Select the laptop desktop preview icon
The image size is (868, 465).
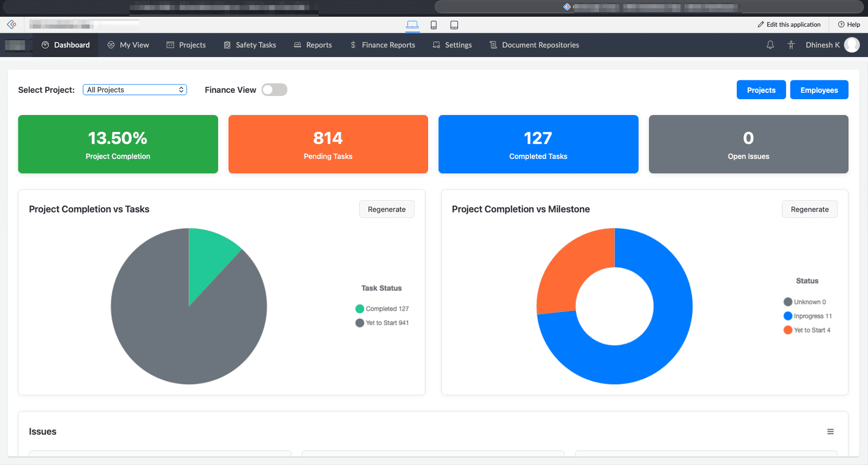click(x=412, y=25)
